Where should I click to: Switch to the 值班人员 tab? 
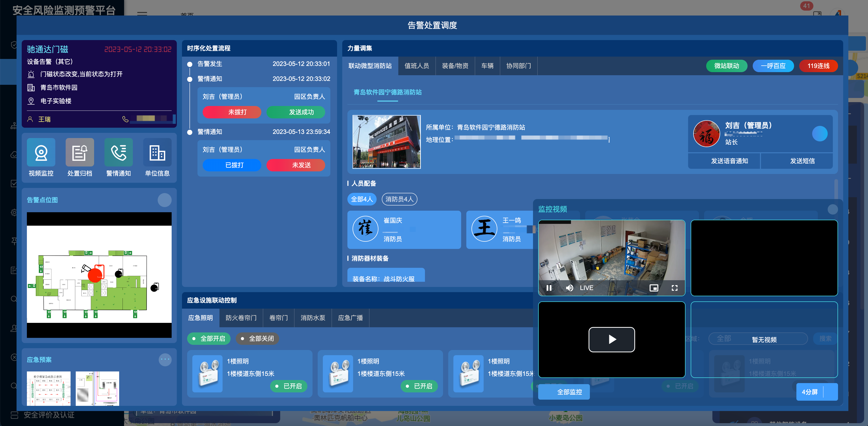(x=416, y=66)
